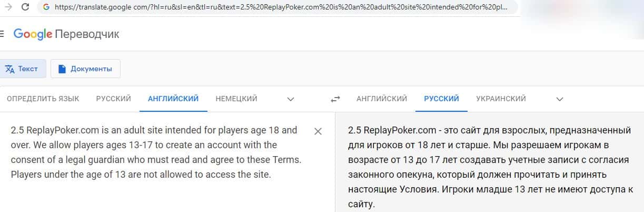Image resolution: width=644 pixels, height=212 pixels.
Task: Open the hamburger main menu
Action: pyautogui.click(x=2, y=34)
